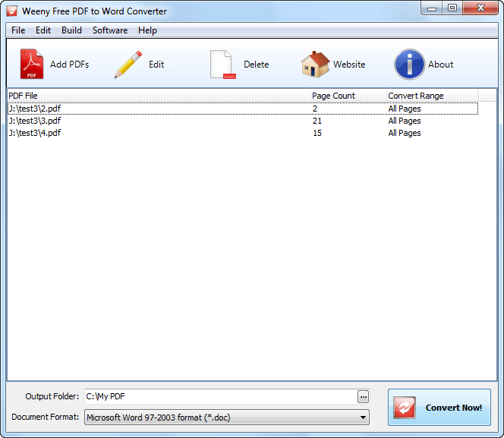Image resolution: width=504 pixels, height=438 pixels.
Task: Expand the Document Format dropdown
Action: tap(363, 417)
